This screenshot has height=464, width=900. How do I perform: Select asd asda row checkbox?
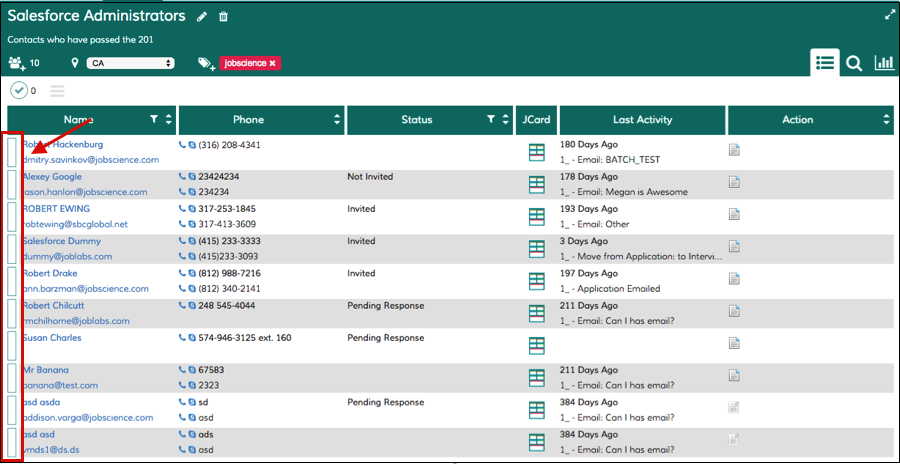pos(11,409)
